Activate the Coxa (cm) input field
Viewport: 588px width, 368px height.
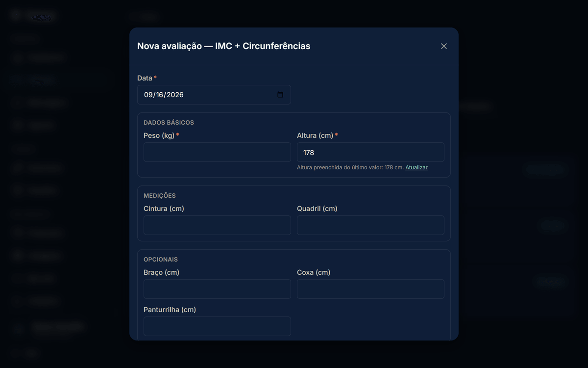coord(370,289)
